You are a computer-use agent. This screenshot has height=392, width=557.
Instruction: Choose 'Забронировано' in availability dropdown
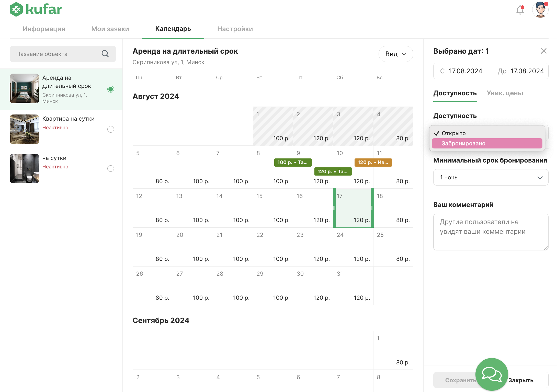(487, 143)
